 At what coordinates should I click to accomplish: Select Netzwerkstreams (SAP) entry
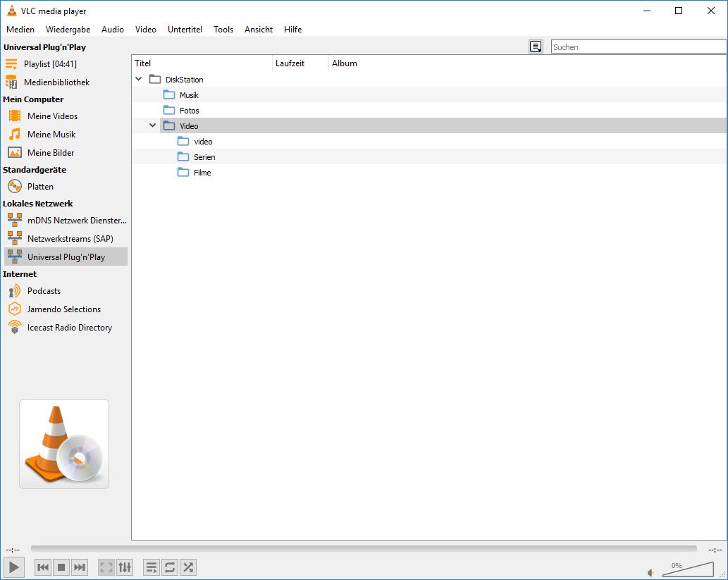pos(66,238)
